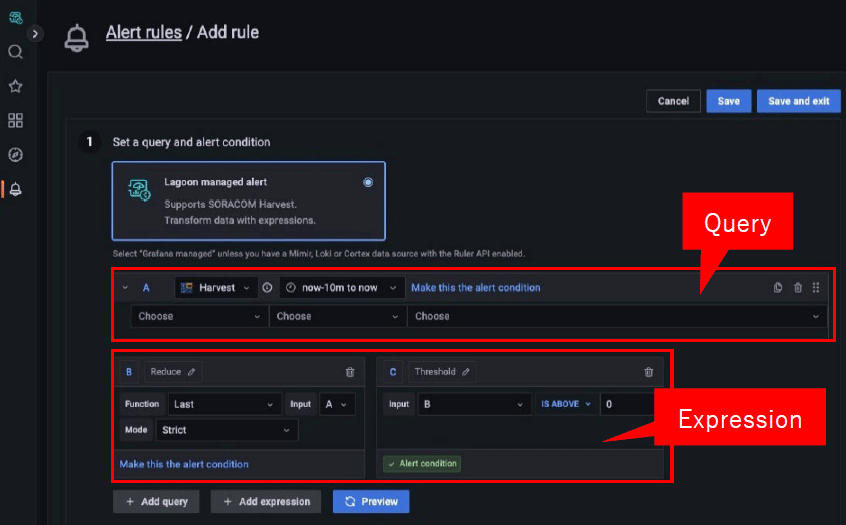Screen dimensions: 846x525
Task: Delete expression B with trash icon
Action: pyautogui.click(x=350, y=372)
